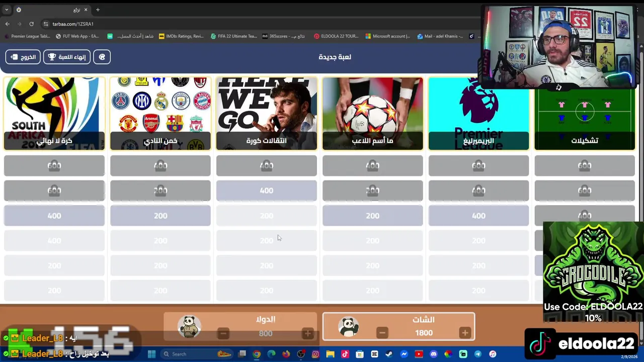
Task: Open Task View on the taskbar
Action: [242, 354]
